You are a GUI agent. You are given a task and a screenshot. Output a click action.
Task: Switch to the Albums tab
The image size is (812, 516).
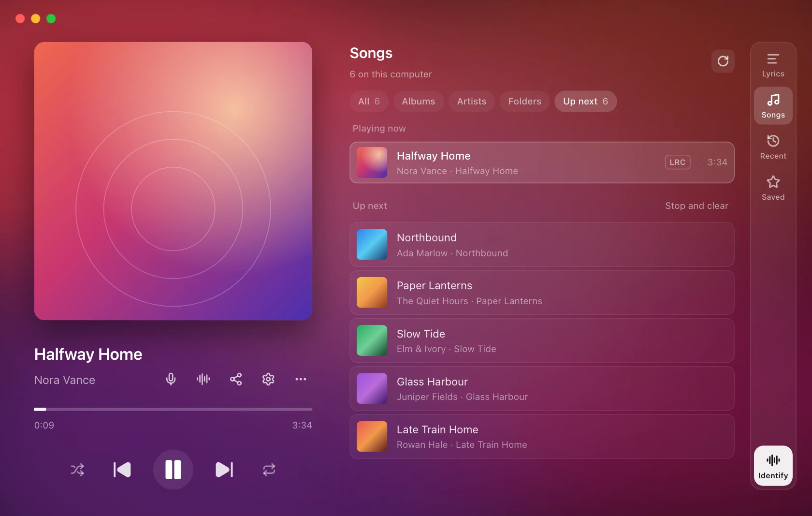click(x=419, y=102)
